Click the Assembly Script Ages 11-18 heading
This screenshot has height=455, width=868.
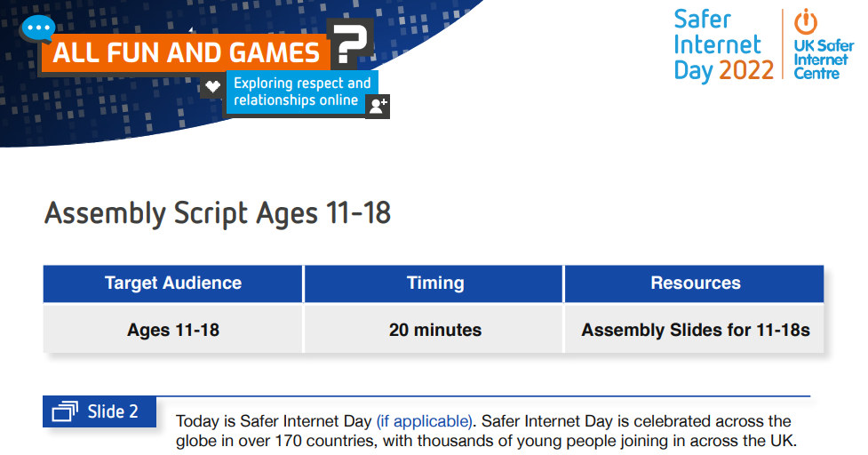218,213
